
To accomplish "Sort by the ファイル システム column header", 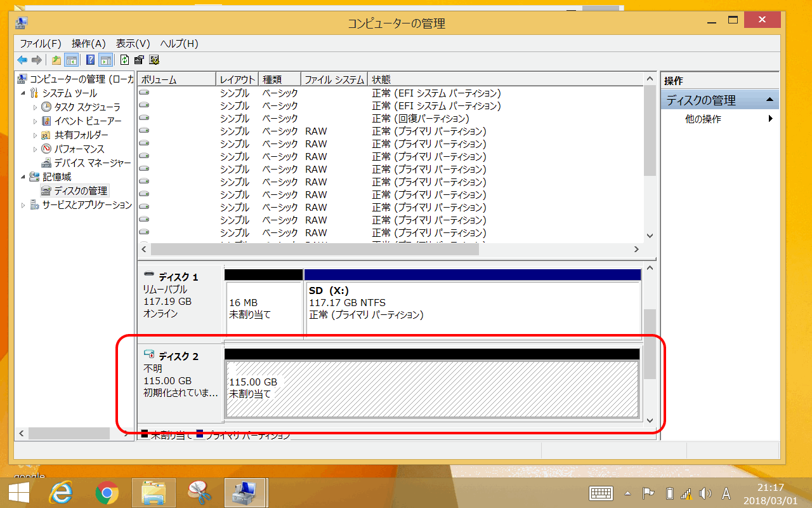I will 334,79.
